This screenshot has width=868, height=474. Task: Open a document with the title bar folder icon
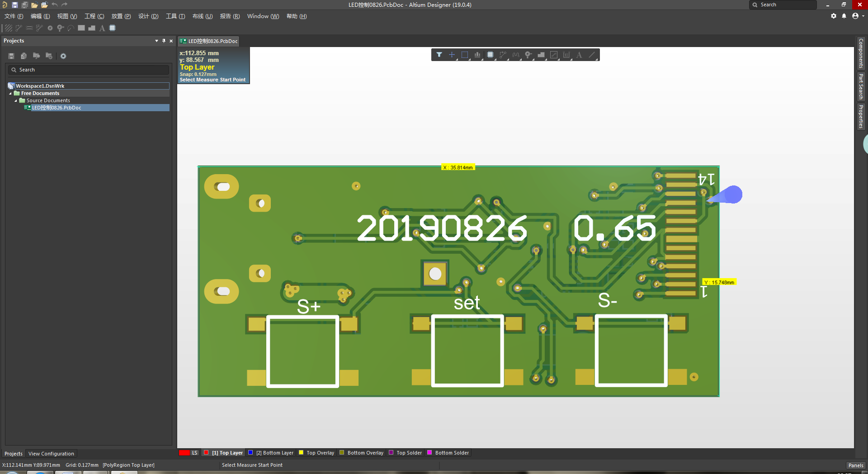pyautogui.click(x=34, y=5)
